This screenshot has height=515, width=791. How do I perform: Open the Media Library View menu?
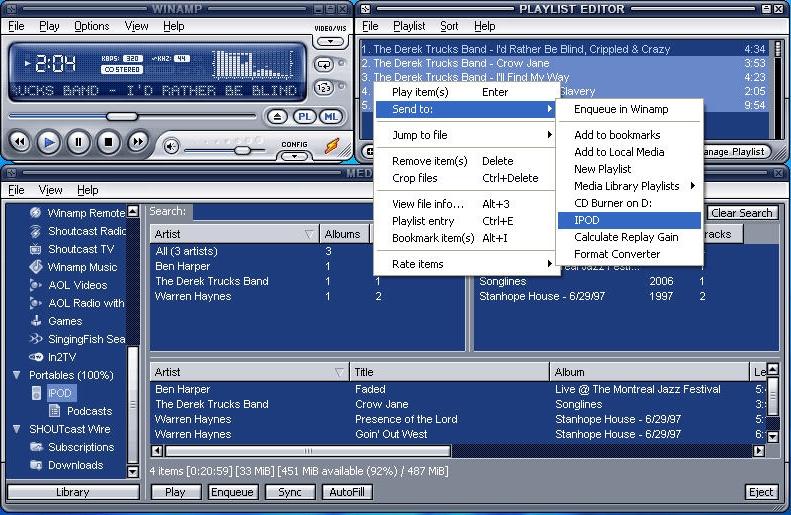[x=50, y=190]
